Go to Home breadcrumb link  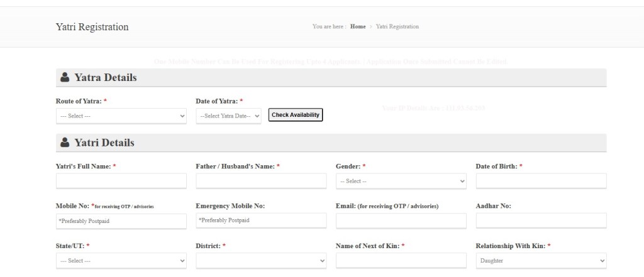[358, 26]
